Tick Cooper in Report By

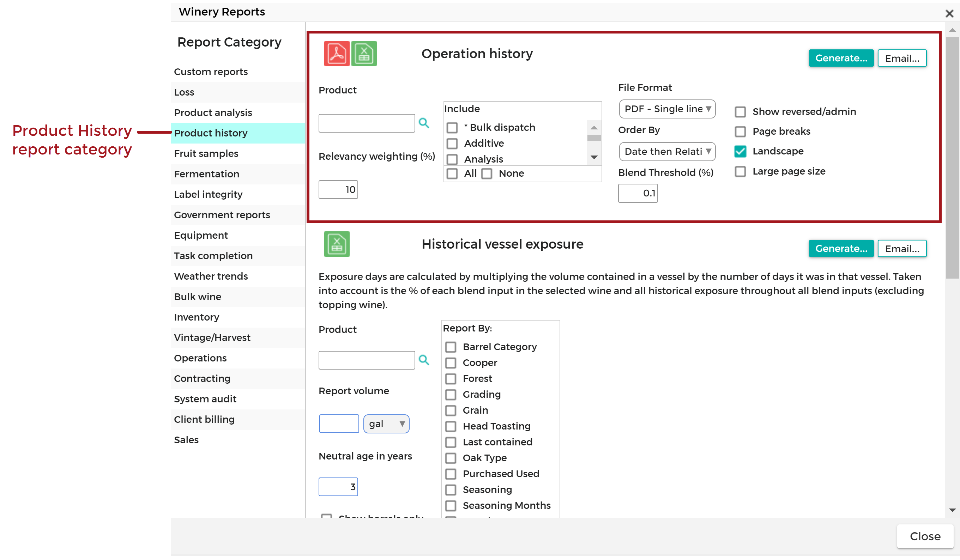(451, 363)
